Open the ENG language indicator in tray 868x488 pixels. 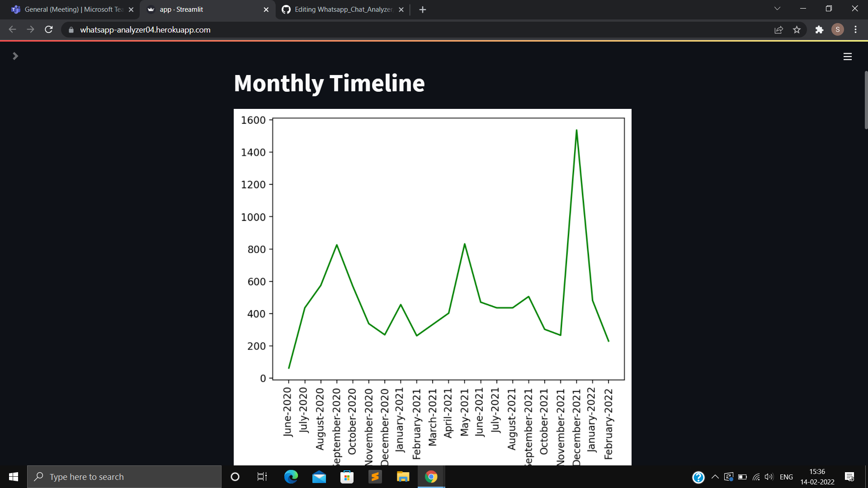click(x=787, y=476)
